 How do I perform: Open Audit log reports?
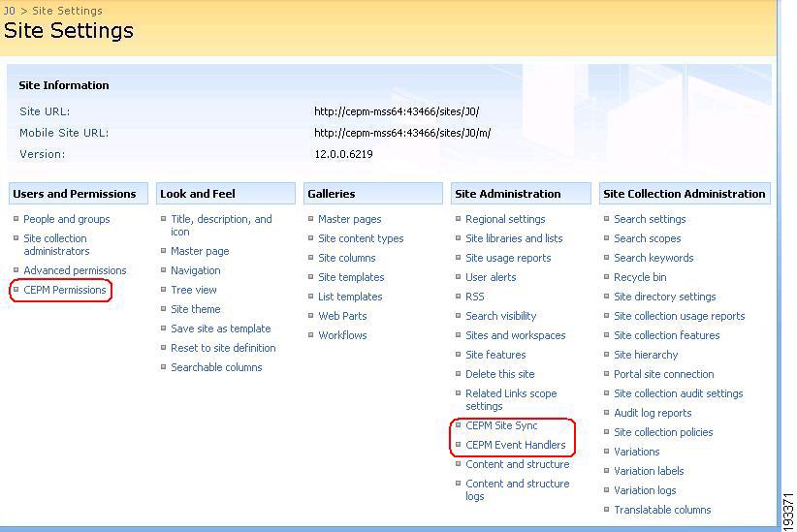click(653, 413)
